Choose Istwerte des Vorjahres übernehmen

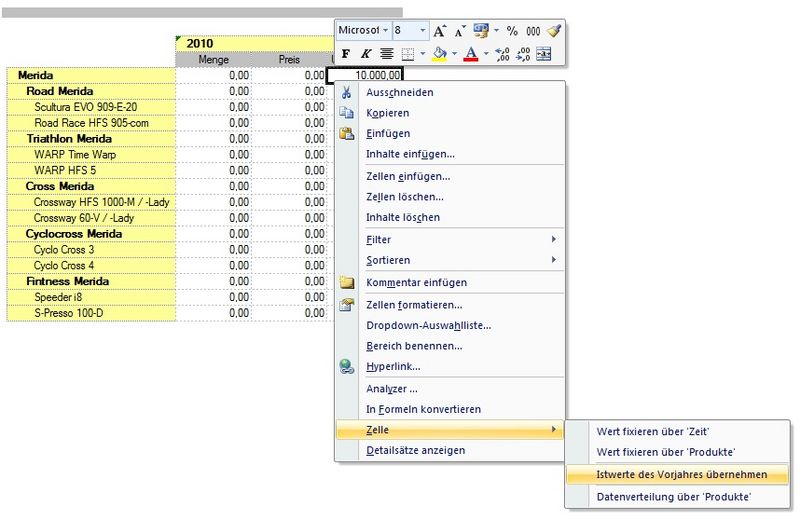click(678, 474)
